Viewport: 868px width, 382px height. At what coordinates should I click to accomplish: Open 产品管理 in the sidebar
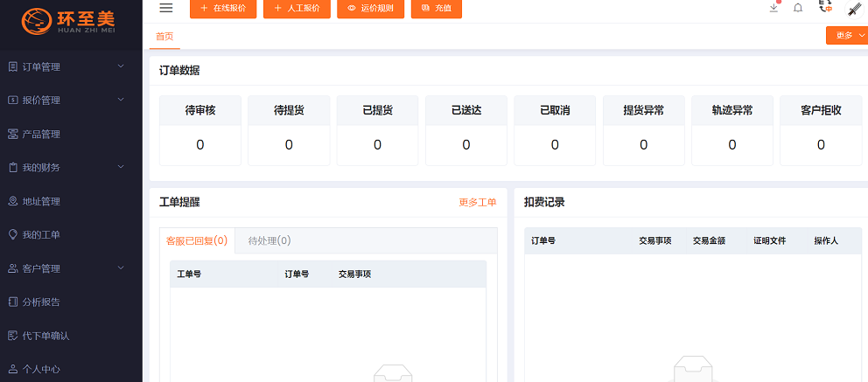click(x=41, y=134)
